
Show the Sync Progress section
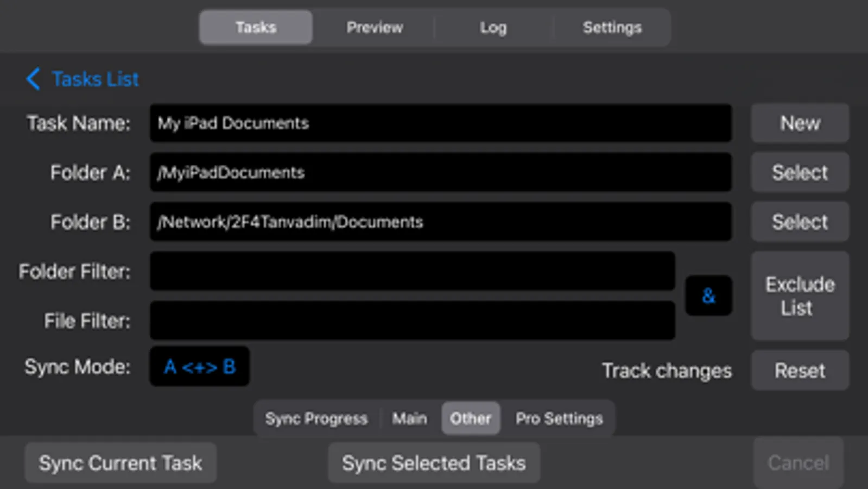[316, 418]
